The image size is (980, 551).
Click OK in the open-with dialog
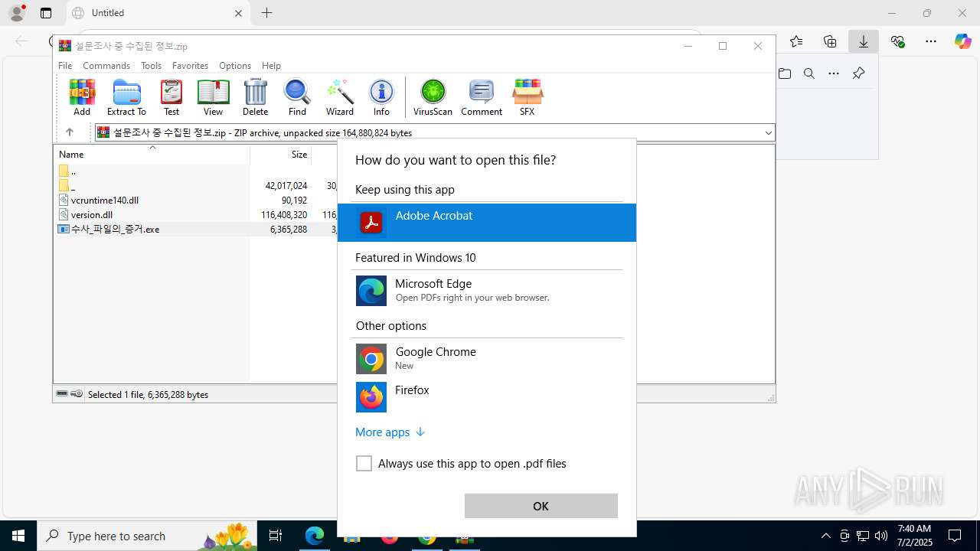pos(541,506)
